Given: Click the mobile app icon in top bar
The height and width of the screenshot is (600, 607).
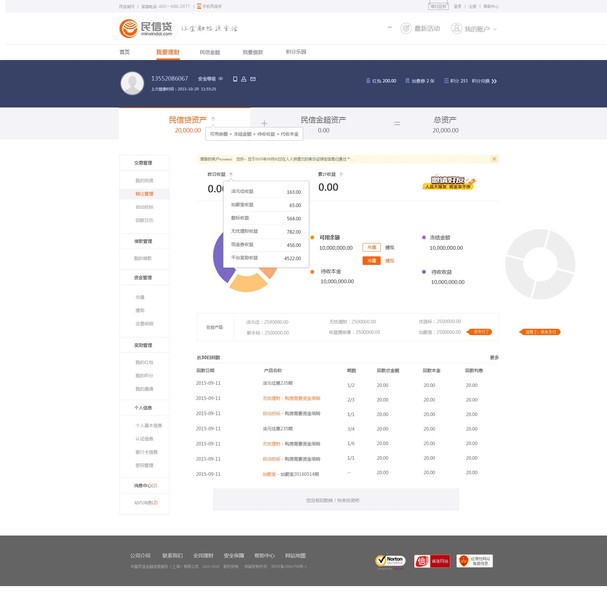Looking at the screenshot, I should [x=199, y=6].
